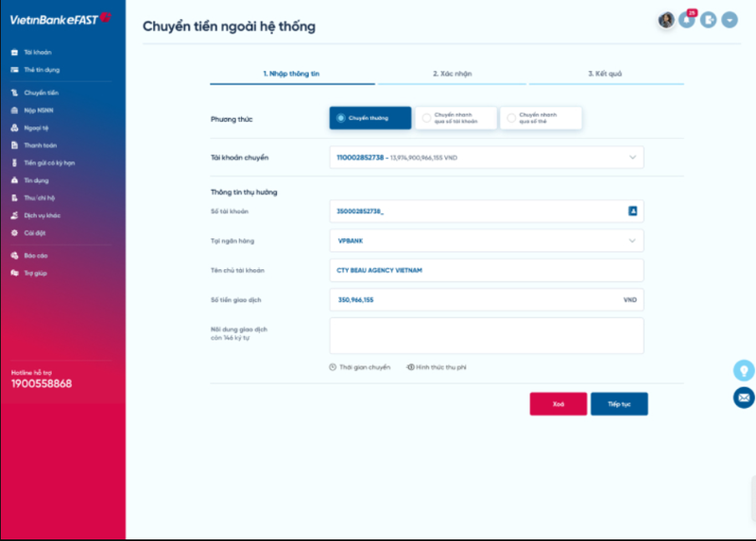Open Thanh toán menu item
Image resolution: width=756 pixels, height=541 pixels.
point(41,145)
